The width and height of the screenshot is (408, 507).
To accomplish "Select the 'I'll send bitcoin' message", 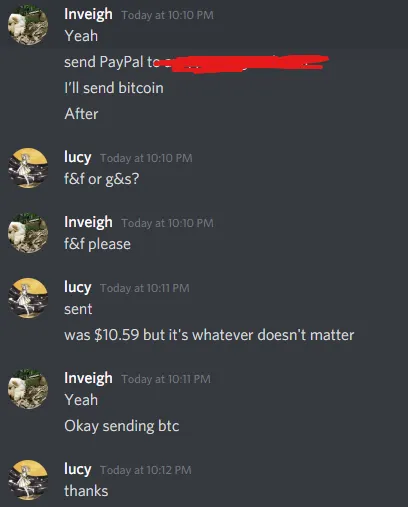I will coord(114,88).
